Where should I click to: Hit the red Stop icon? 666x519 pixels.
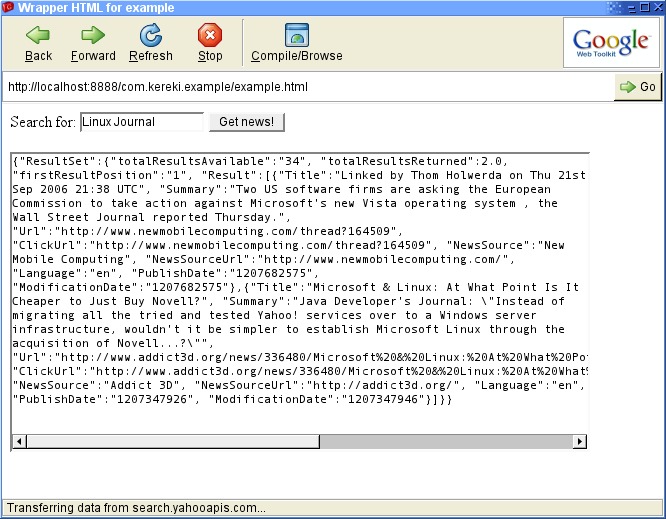210,36
